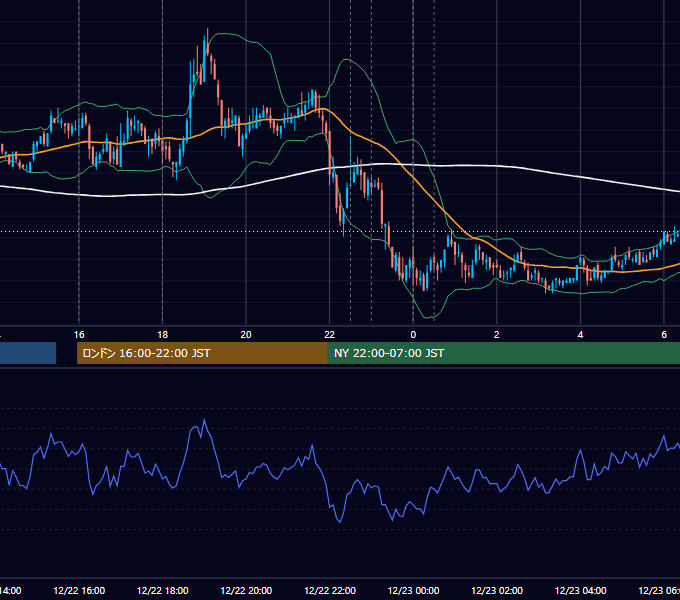
Task: Click the London 16:00-22:00 JST session bar
Action: (202, 353)
